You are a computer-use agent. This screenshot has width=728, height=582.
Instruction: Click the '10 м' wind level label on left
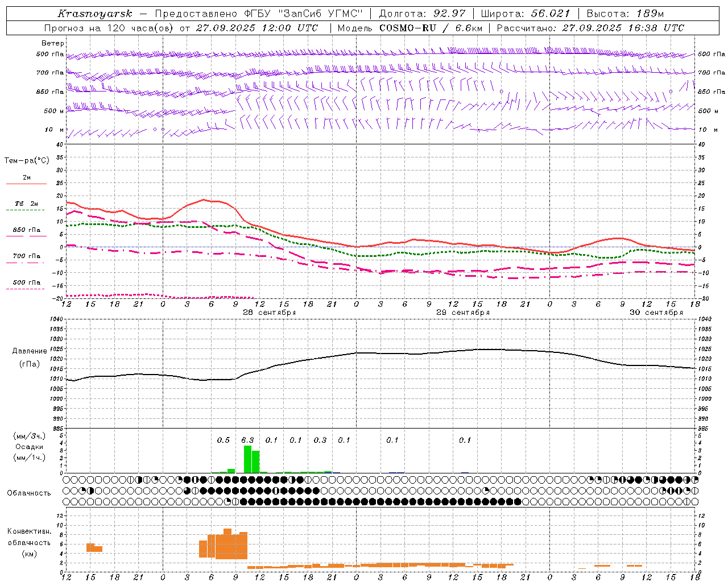[55, 130]
